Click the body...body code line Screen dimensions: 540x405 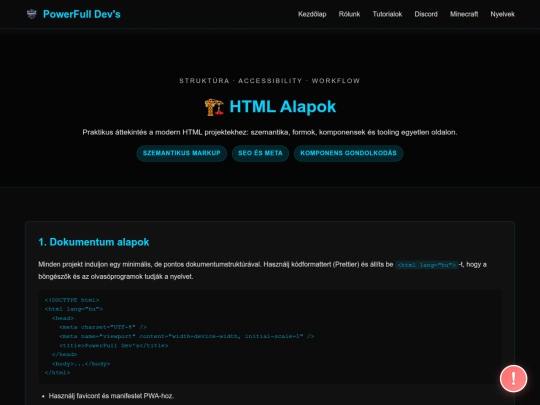[x=81, y=364]
